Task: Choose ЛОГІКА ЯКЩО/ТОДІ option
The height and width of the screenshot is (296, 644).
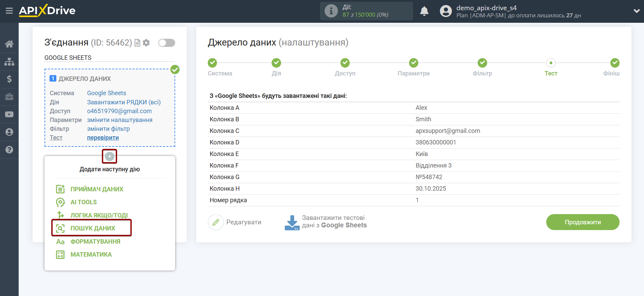Action: (99, 215)
